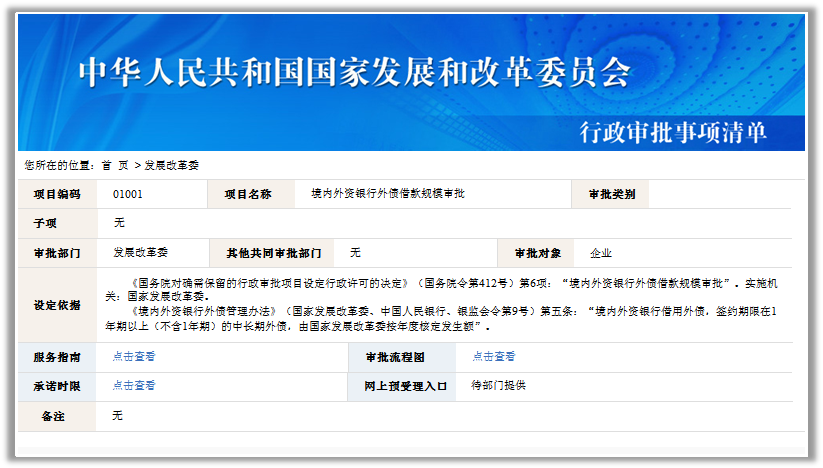This screenshot has height=468, width=823.
Task: Click banner title 中华人民共和国国家发展和改革委员会
Action: [x=355, y=72]
